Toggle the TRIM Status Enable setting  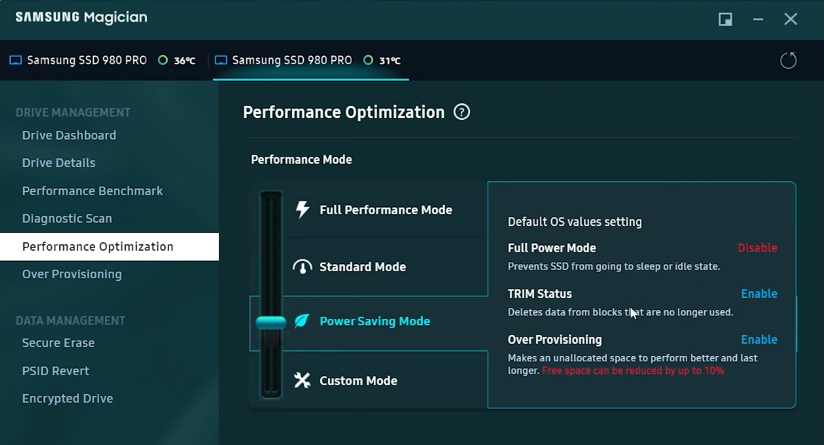click(759, 294)
